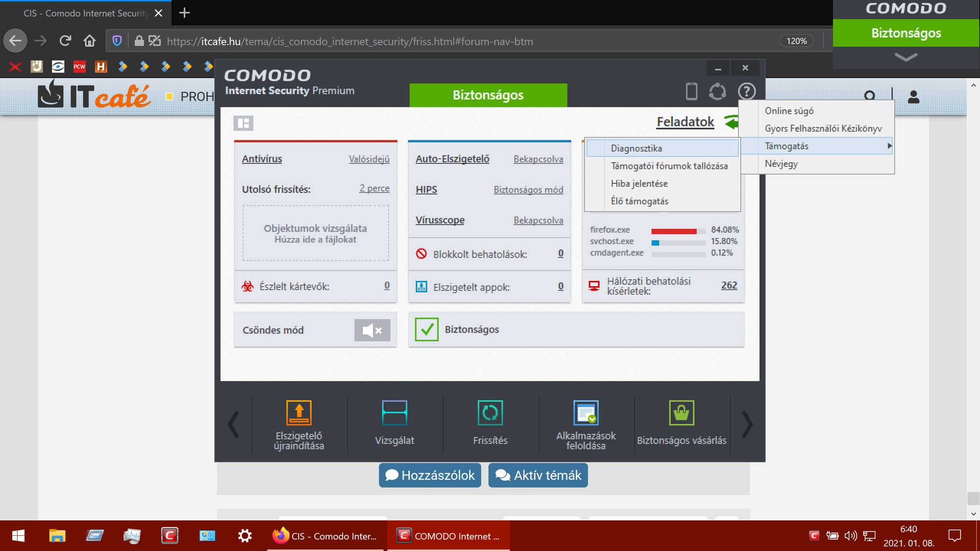Expand the Támogatás submenu arrow
Viewport: 980px width, 551px height.
pos(889,146)
